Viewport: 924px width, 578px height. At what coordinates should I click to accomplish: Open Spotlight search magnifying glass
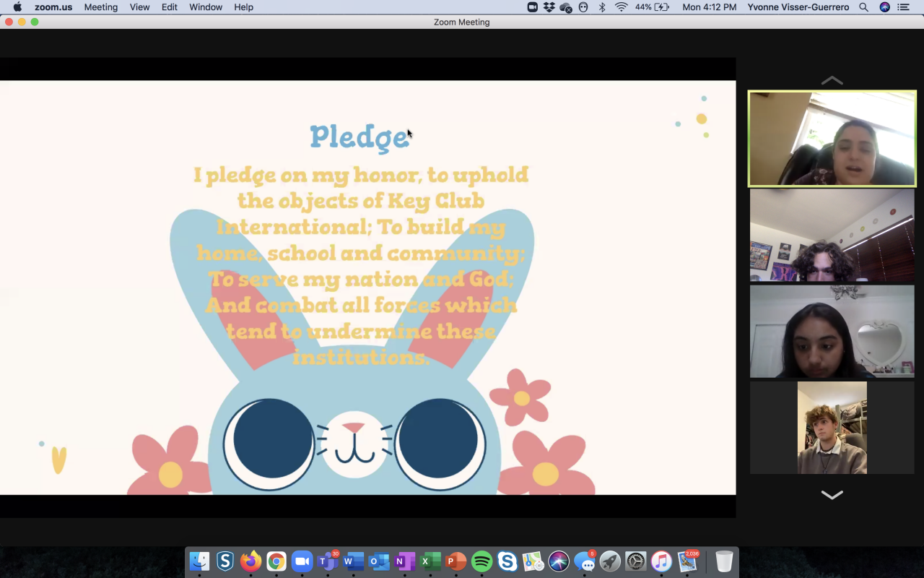[x=863, y=7]
